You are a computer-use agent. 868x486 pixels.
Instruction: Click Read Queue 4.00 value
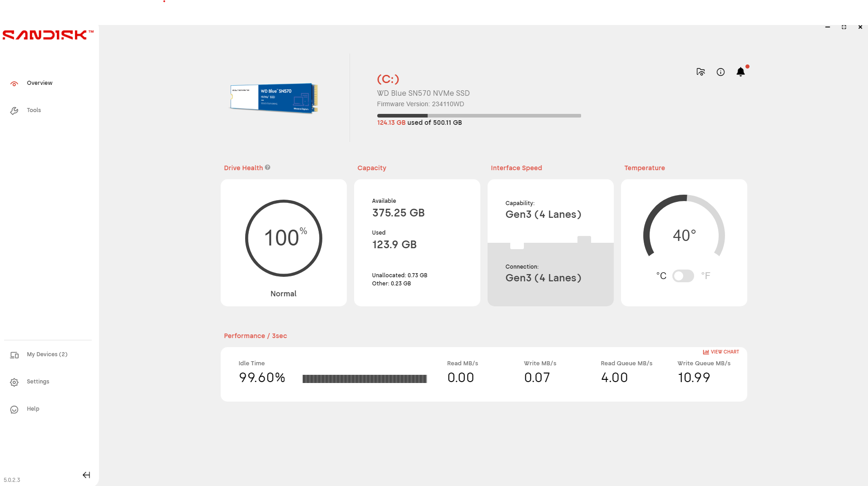[x=614, y=378]
